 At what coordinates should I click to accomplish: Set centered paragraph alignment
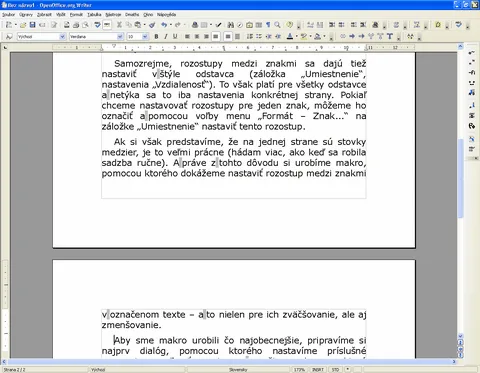coord(197,37)
